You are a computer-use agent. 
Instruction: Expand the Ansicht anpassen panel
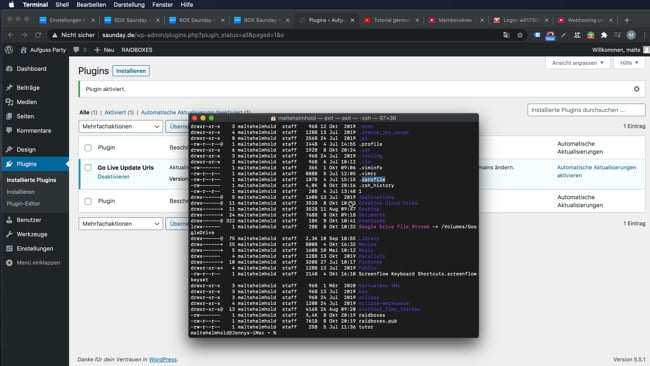(577, 63)
